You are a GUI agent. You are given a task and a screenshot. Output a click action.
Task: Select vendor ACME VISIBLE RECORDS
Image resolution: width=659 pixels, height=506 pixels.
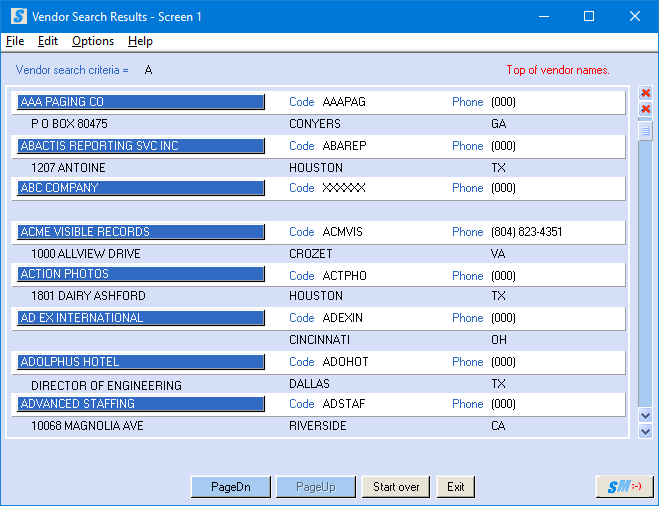141,232
